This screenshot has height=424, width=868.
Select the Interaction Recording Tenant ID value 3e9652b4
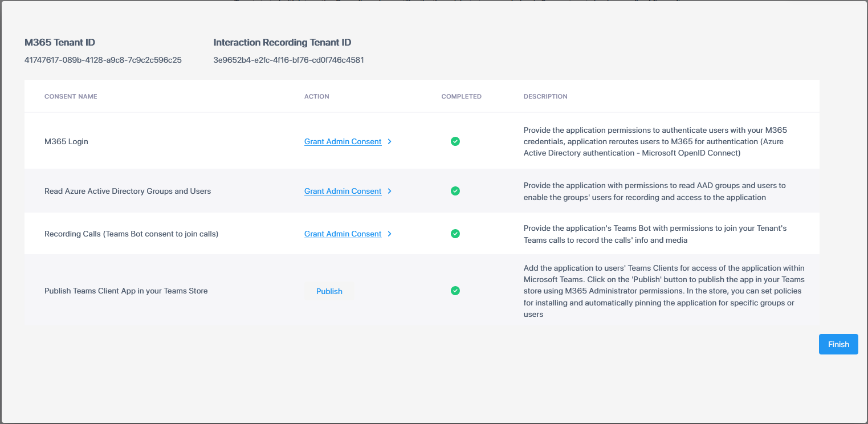tap(288, 60)
